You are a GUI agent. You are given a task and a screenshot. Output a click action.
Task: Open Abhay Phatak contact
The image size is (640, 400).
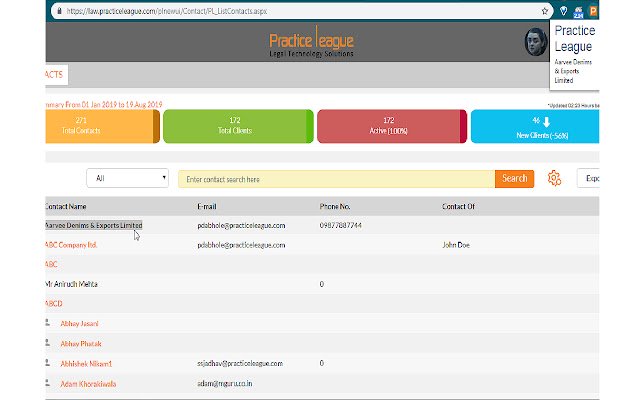pyautogui.click(x=81, y=344)
